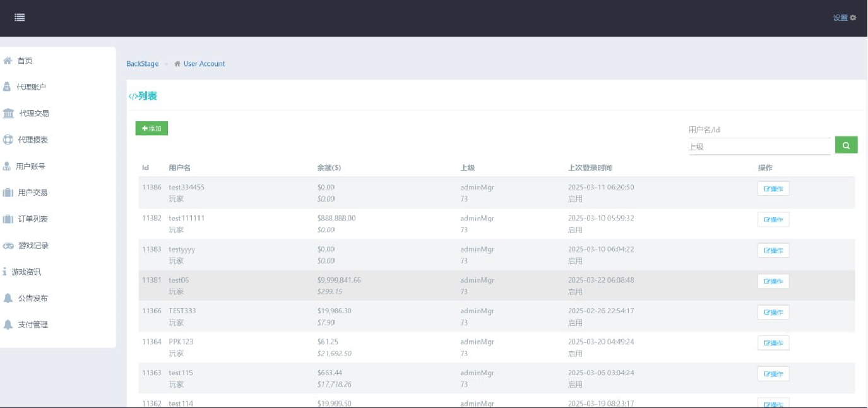Click the info icon for 游戏资讯
The image size is (868, 408).
click(5, 272)
